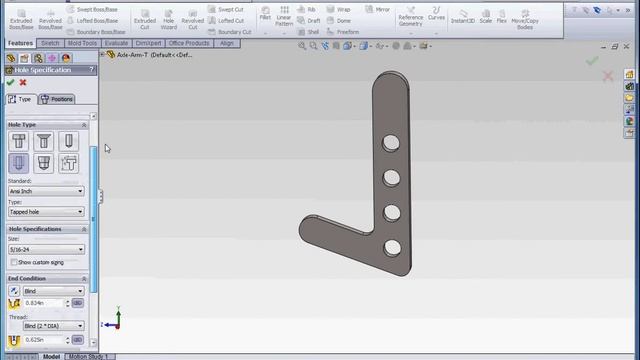The width and height of the screenshot is (640, 360).
Task: Open PropertyManager tab icon
Action: click(x=24, y=58)
